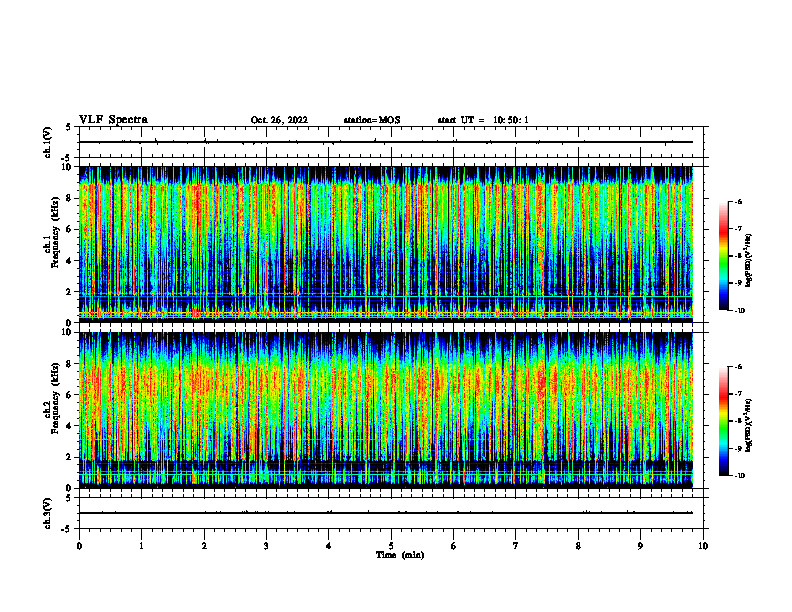Click the ch.1 voltage waveform trace
Screen dimensions: 792x612
pyautogui.click(x=386, y=142)
